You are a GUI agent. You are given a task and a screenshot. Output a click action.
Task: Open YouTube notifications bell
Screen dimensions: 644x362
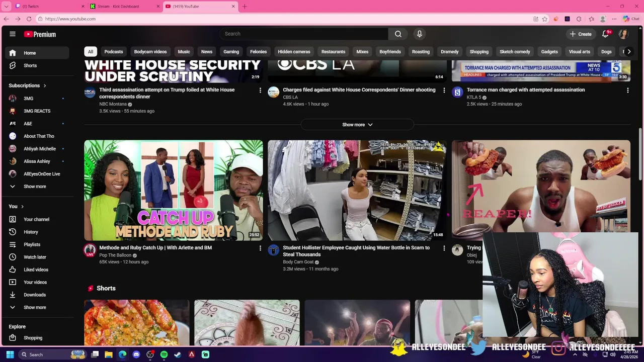coord(606,34)
